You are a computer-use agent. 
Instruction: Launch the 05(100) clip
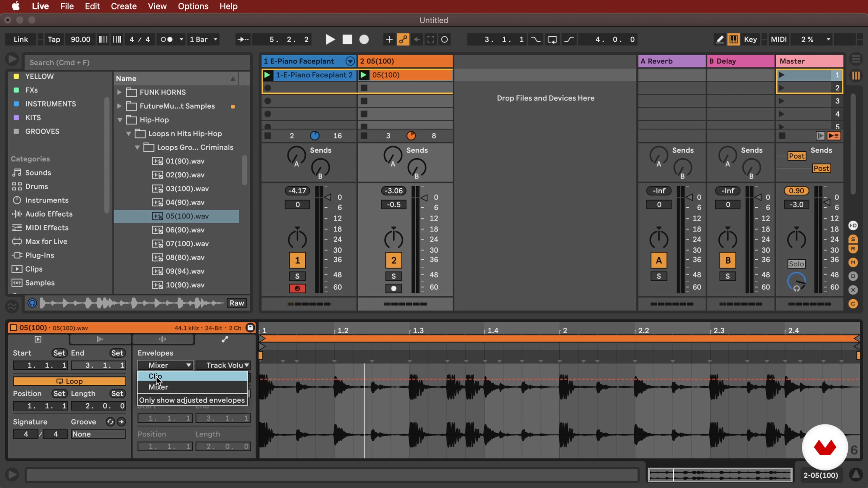[363, 75]
